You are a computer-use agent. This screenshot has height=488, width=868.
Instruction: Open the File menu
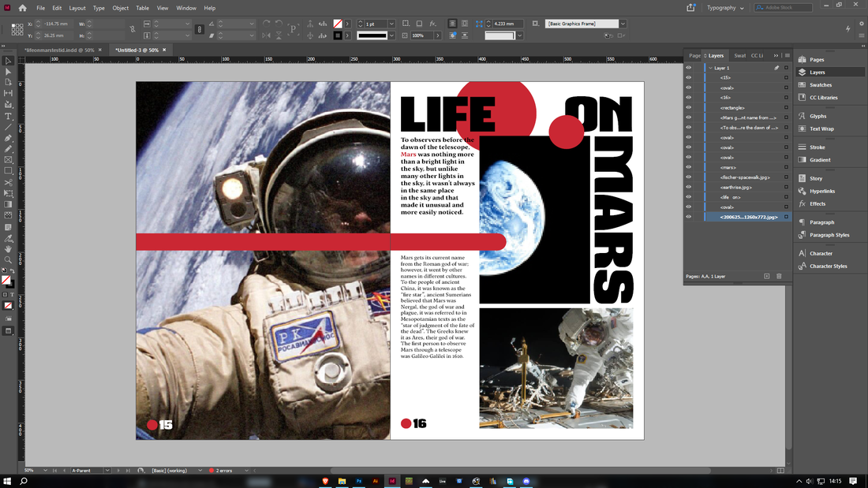pyautogui.click(x=41, y=9)
